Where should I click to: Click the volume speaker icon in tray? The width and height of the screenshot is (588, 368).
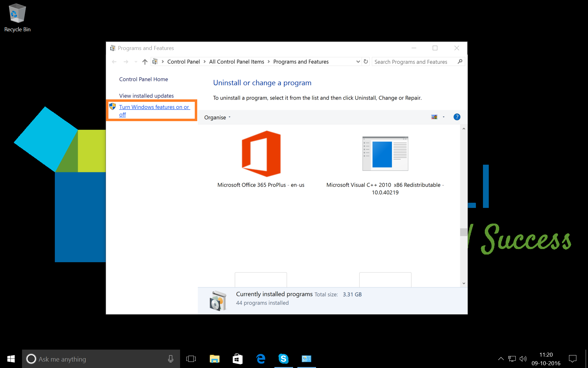tap(523, 358)
